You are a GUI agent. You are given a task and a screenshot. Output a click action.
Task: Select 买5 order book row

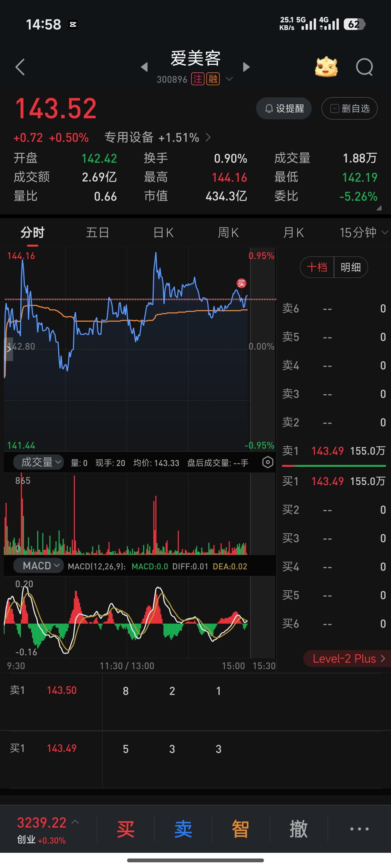(334, 595)
